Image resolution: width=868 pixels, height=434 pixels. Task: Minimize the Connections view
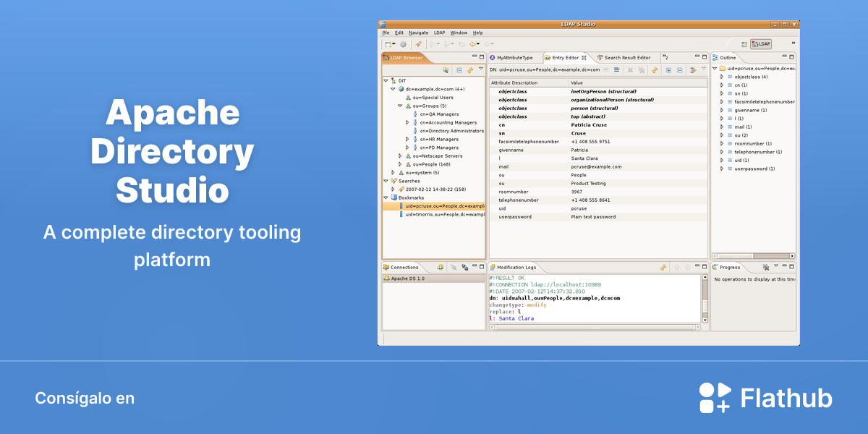pos(475,266)
